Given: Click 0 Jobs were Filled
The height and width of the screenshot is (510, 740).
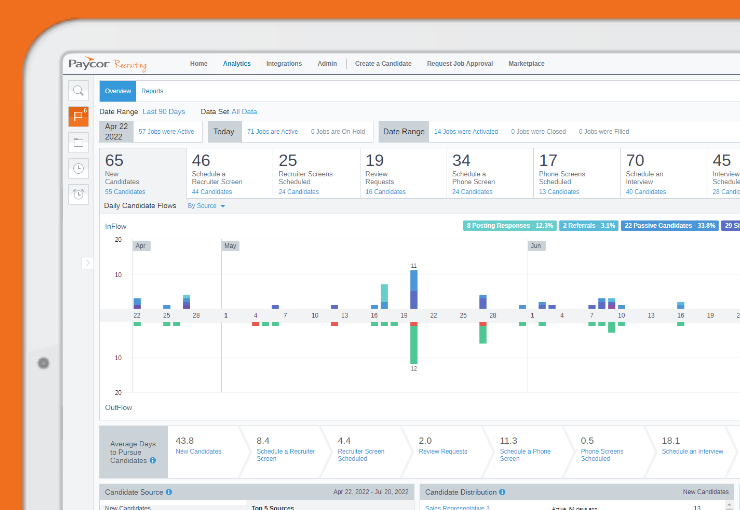Looking at the screenshot, I should click(x=604, y=132).
